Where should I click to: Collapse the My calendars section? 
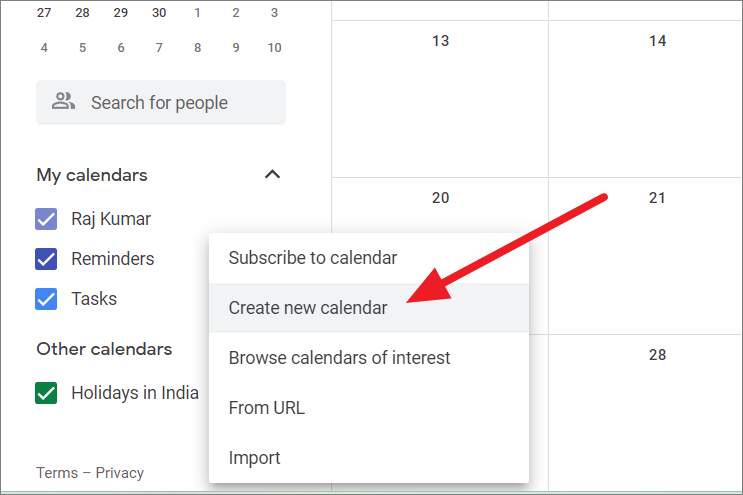pyautogui.click(x=272, y=175)
